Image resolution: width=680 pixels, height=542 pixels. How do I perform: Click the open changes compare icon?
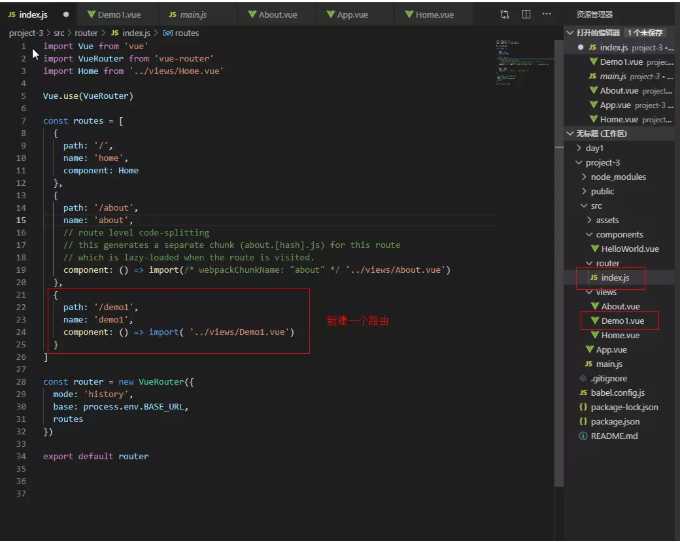click(504, 14)
